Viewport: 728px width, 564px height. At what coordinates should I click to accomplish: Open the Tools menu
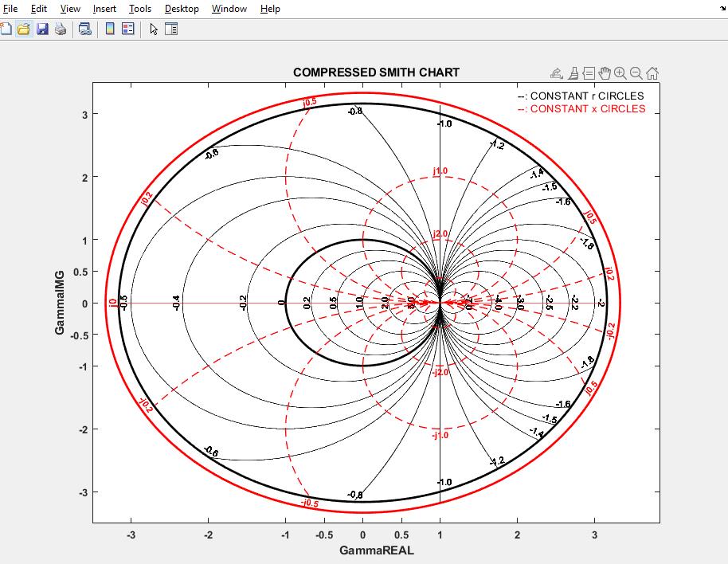coord(139,9)
